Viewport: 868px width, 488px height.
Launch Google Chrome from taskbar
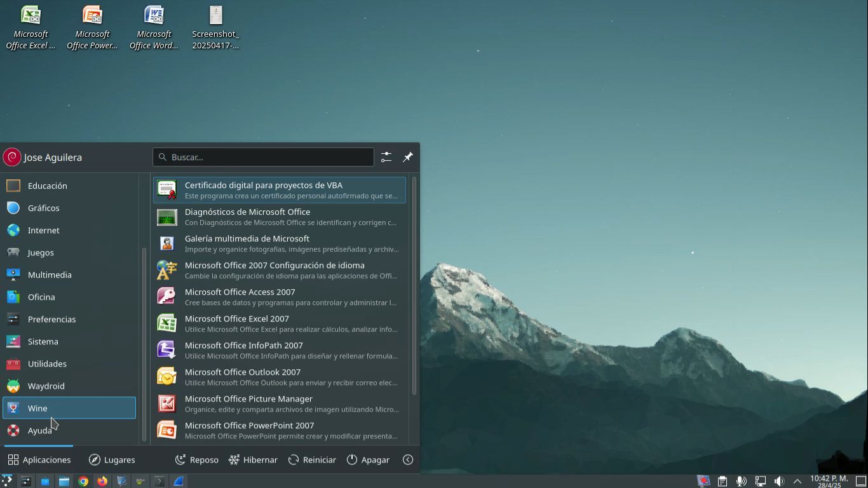[x=83, y=481]
